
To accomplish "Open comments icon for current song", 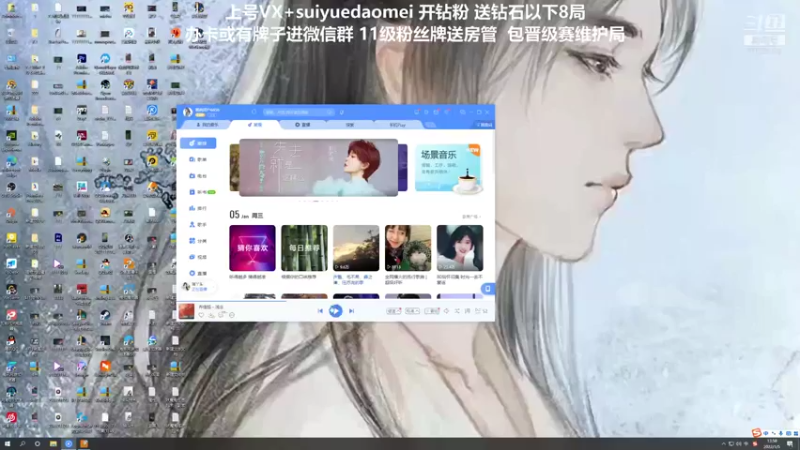I will pyautogui.click(x=222, y=315).
